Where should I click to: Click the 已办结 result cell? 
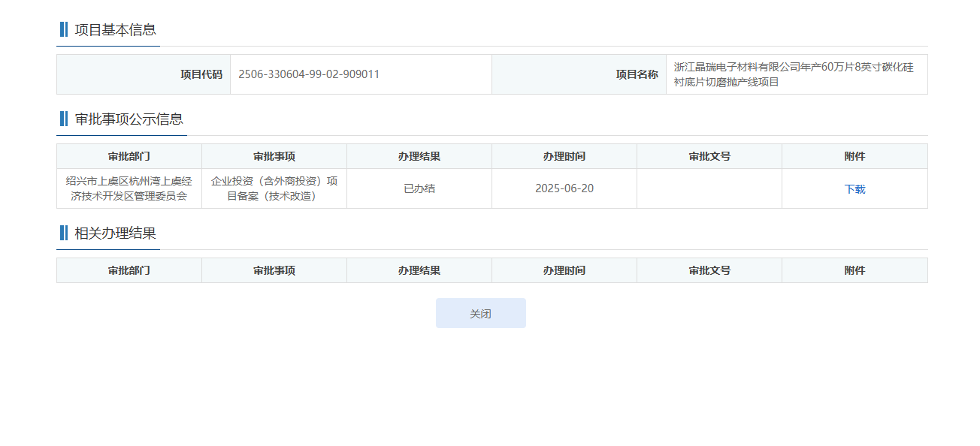(x=419, y=189)
